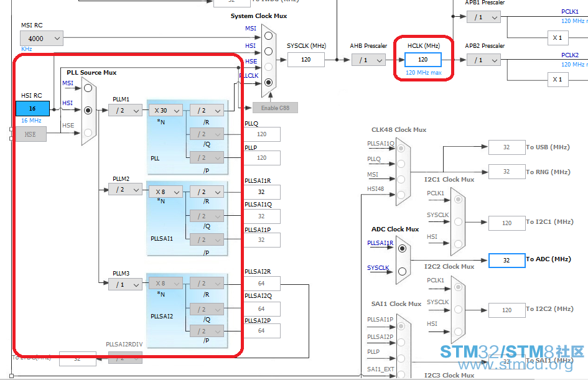Click the PLLSAI1Q 32 output field

pos(262,216)
